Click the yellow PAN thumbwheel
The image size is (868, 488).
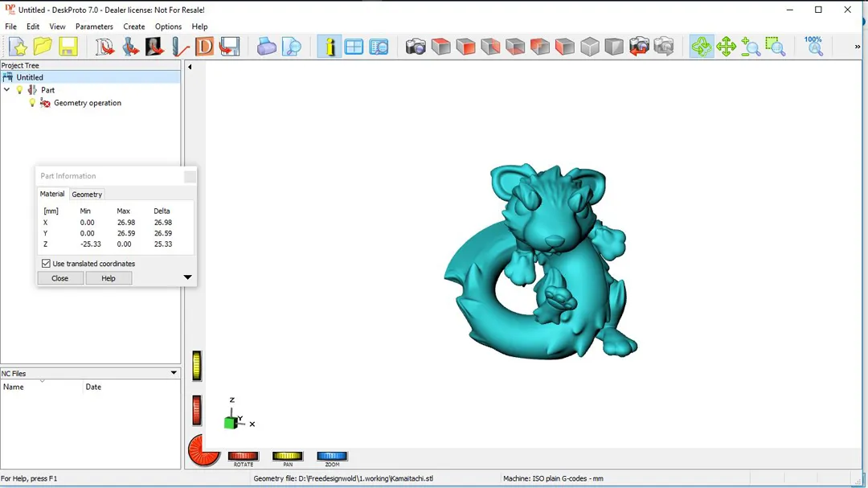[287, 456]
